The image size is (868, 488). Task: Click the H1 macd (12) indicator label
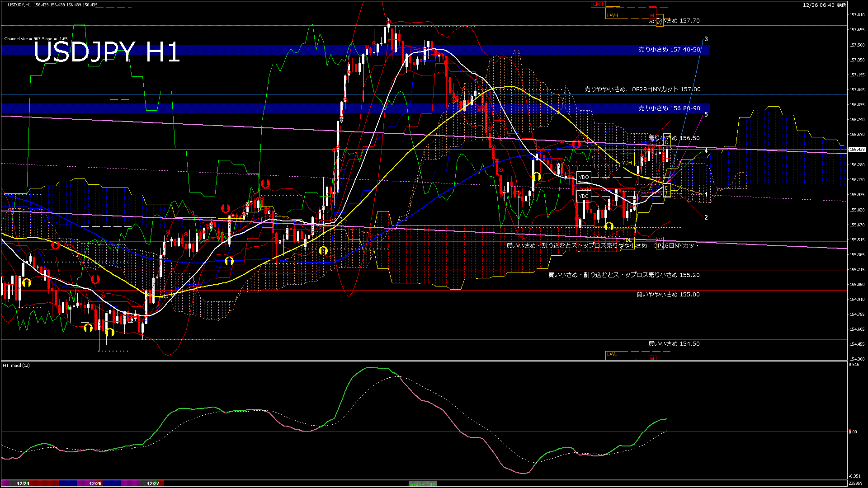(16, 365)
